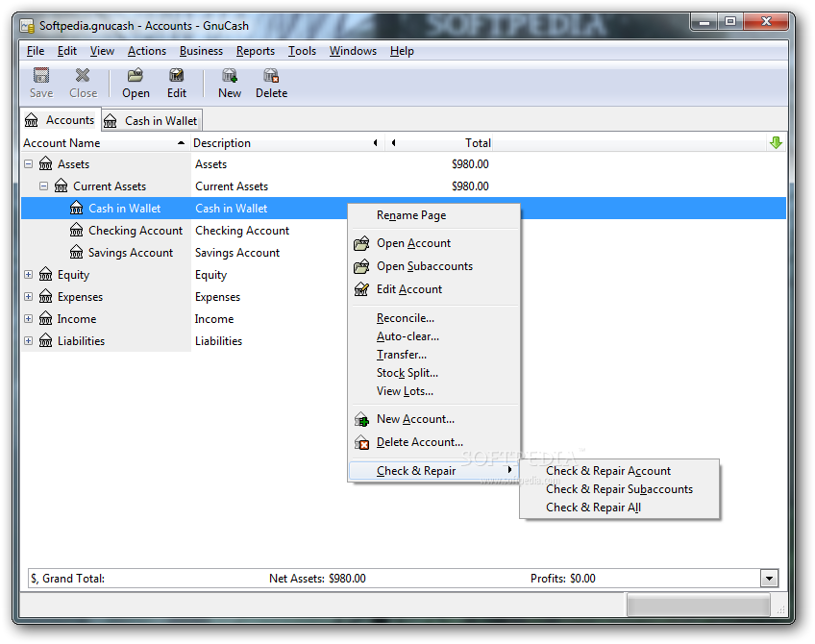Open the File menu

tap(36, 51)
